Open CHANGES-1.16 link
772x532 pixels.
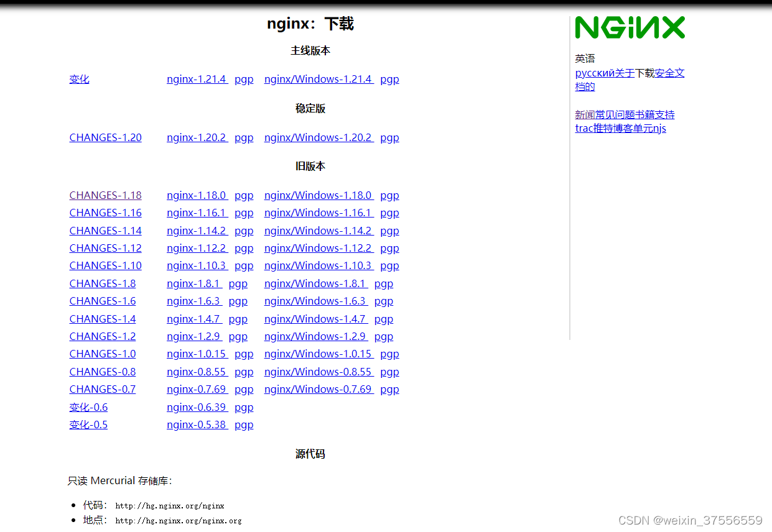[105, 213]
